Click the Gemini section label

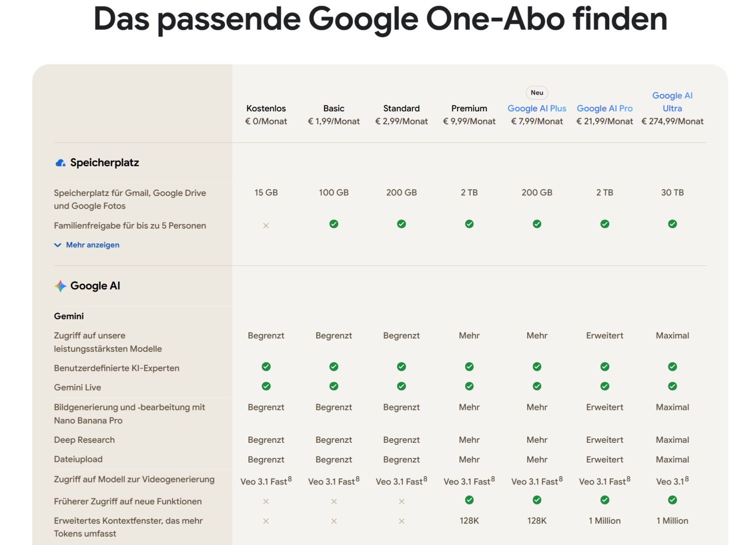tap(69, 316)
